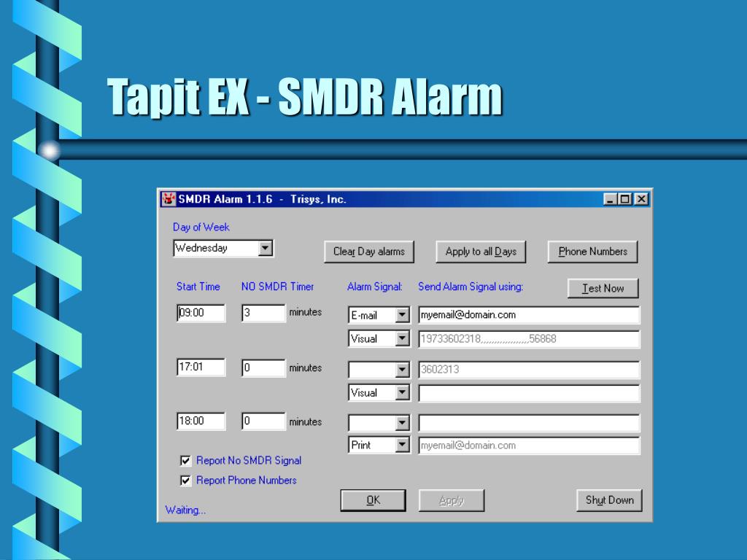The width and height of the screenshot is (747, 560).
Task: Click the 17:01 start time field
Action: coord(201,367)
